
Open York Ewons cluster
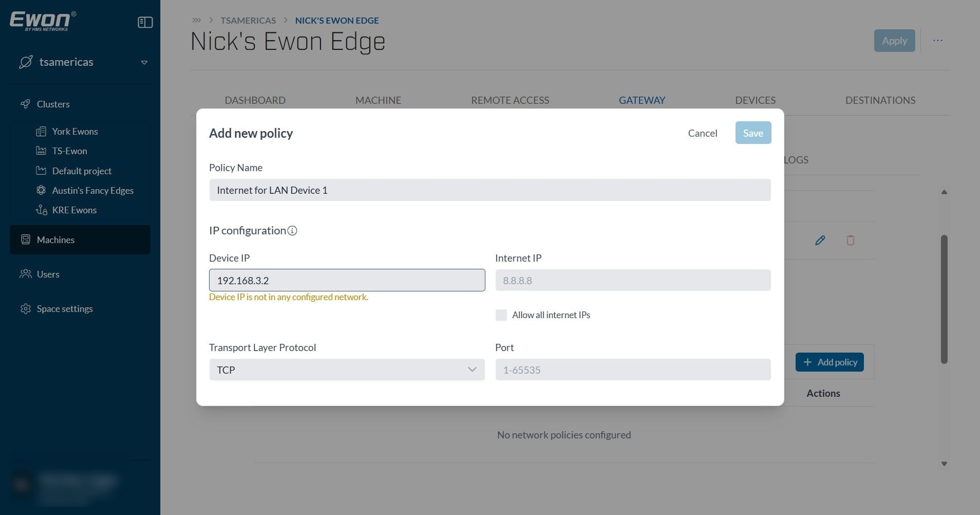pyautogui.click(x=75, y=132)
